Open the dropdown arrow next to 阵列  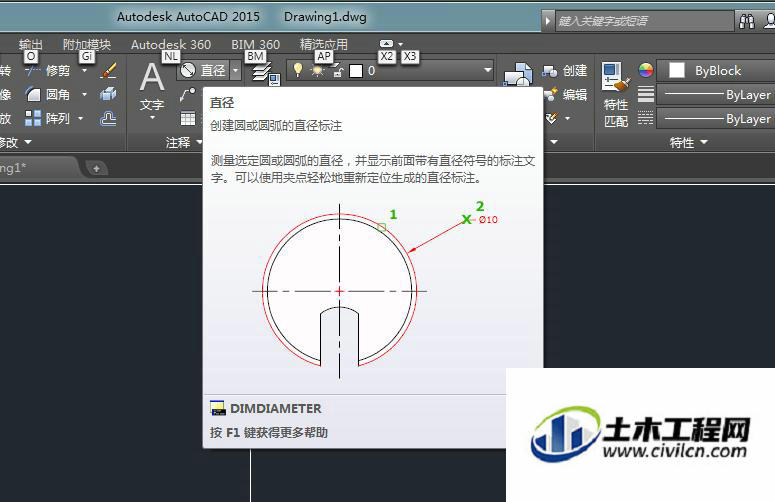81,118
